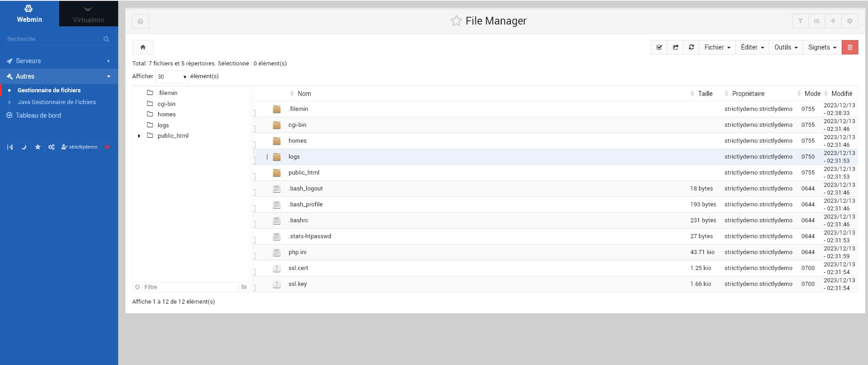Click the home directory button
Image resolution: width=868 pixels, height=365 pixels.
tap(143, 47)
